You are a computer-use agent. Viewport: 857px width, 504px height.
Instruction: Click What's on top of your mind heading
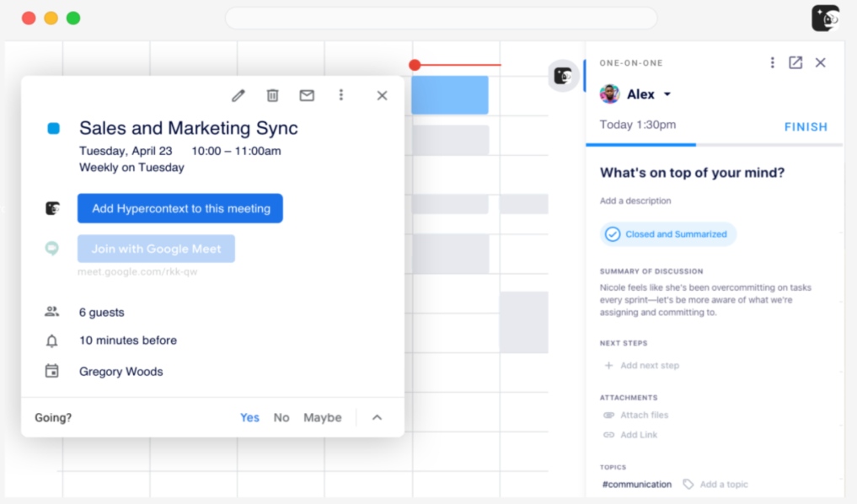[x=692, y=173]
